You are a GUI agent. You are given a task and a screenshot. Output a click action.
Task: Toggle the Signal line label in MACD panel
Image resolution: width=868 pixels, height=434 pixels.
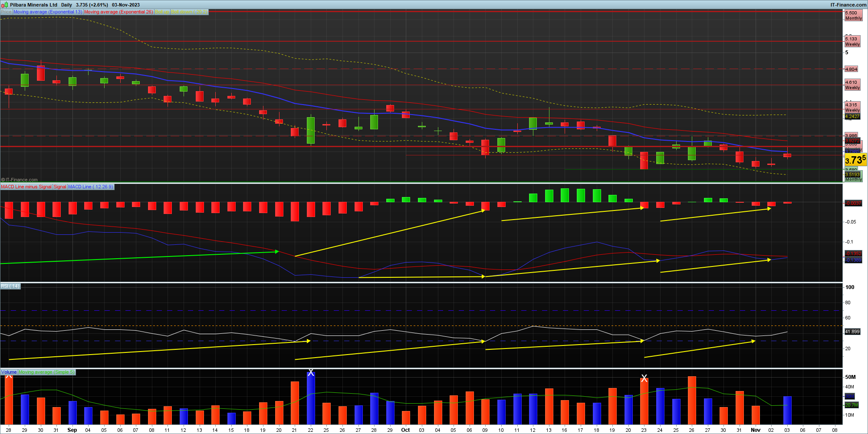[60, 187]
